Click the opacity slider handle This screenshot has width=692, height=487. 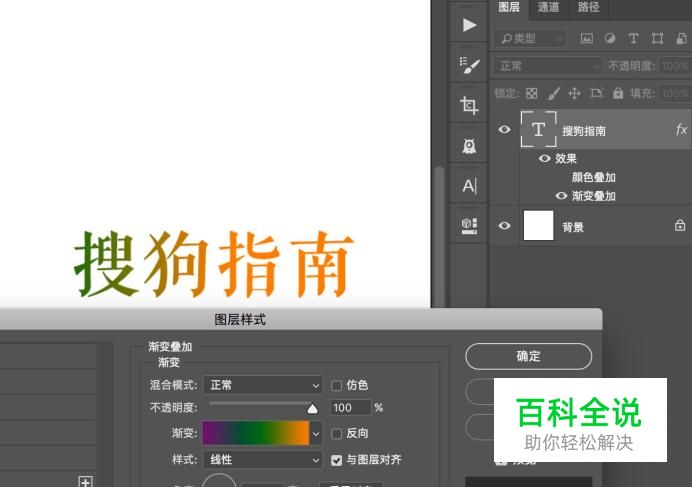click(312, 409)
